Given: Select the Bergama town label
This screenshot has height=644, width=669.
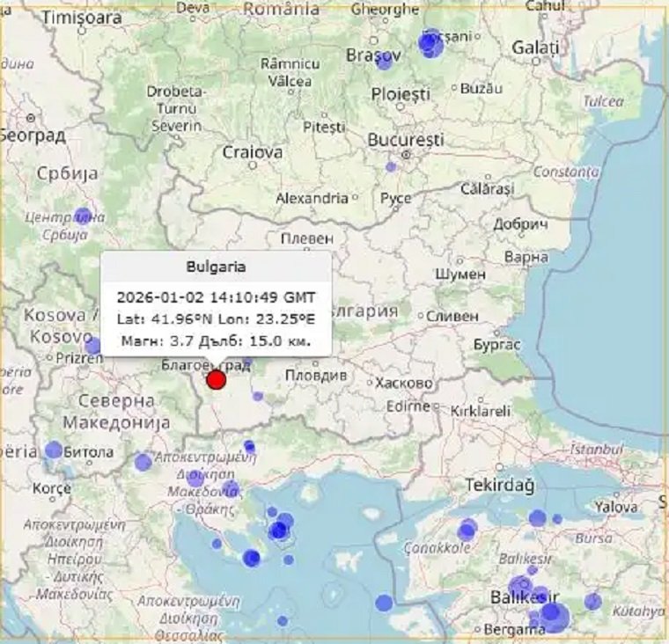Looking at the screenshot, I should coord(515,629).
